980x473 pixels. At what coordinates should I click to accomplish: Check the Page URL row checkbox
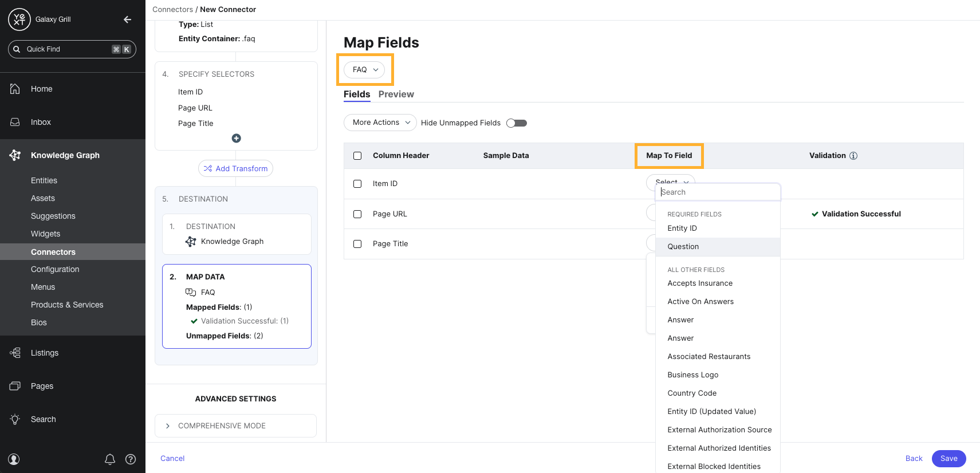point(357,214)
